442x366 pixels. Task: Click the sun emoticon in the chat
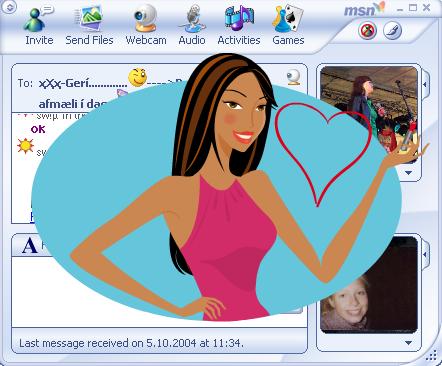pyautogui.click(x=25, y=146)
